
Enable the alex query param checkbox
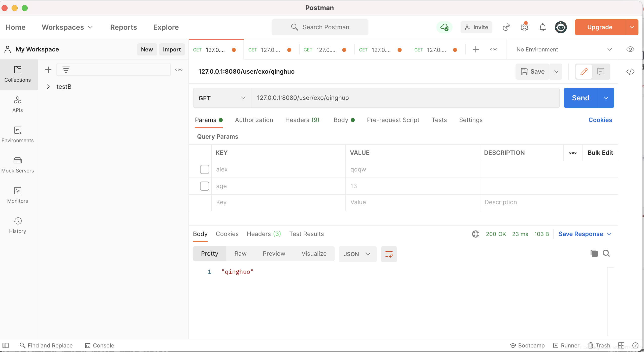click(x=204, y=169)
